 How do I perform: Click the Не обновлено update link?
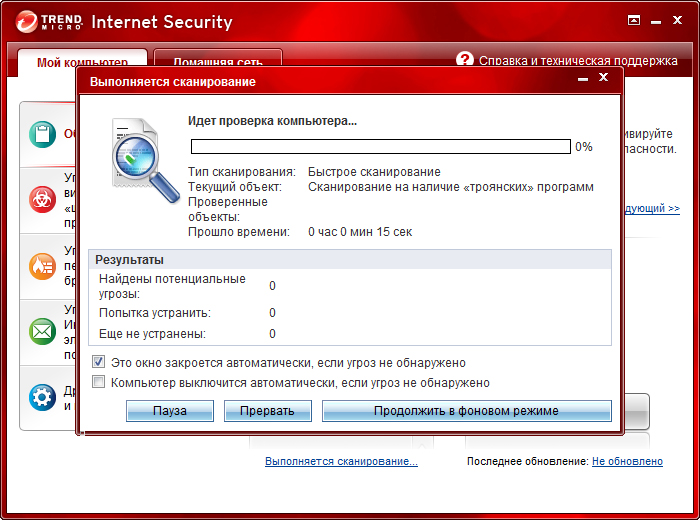[627, 461]
